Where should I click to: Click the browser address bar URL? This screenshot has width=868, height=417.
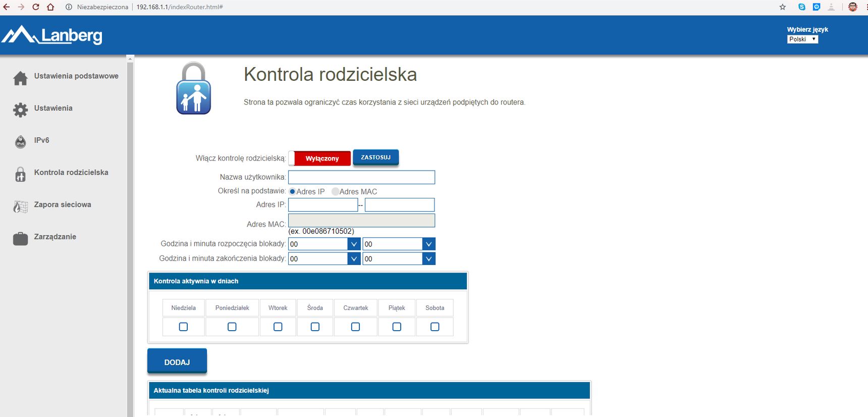[x=180, y=7]
